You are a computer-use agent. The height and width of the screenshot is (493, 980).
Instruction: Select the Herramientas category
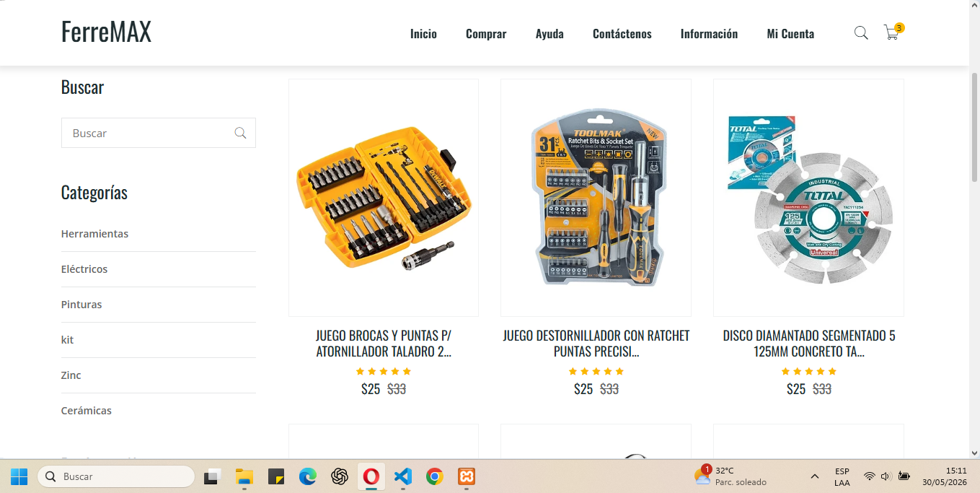(94, 234)
